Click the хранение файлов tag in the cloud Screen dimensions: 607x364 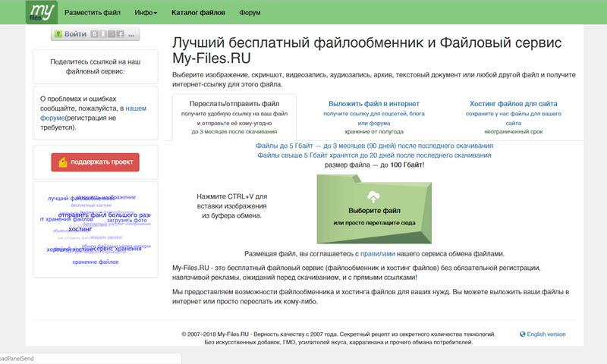(x=96, y=262)
